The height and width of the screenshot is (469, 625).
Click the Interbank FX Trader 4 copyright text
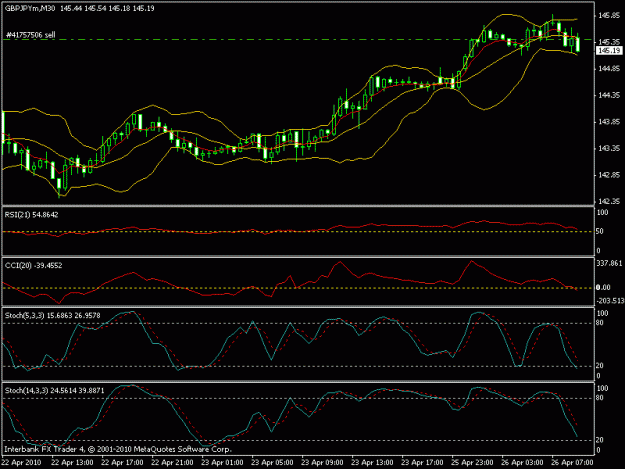118,449
